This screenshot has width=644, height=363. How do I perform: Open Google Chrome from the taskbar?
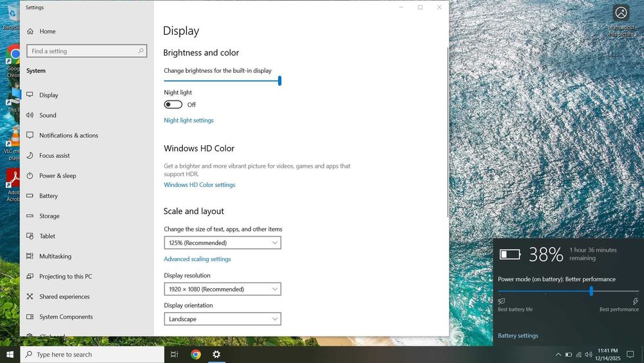[x=196, y=355]
